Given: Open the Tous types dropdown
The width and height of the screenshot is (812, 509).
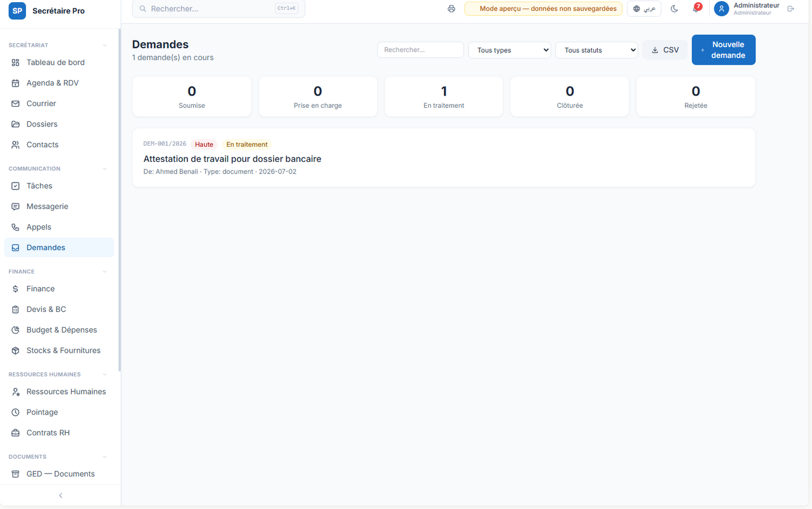Looking at the screenshot, I should (510, 50).
